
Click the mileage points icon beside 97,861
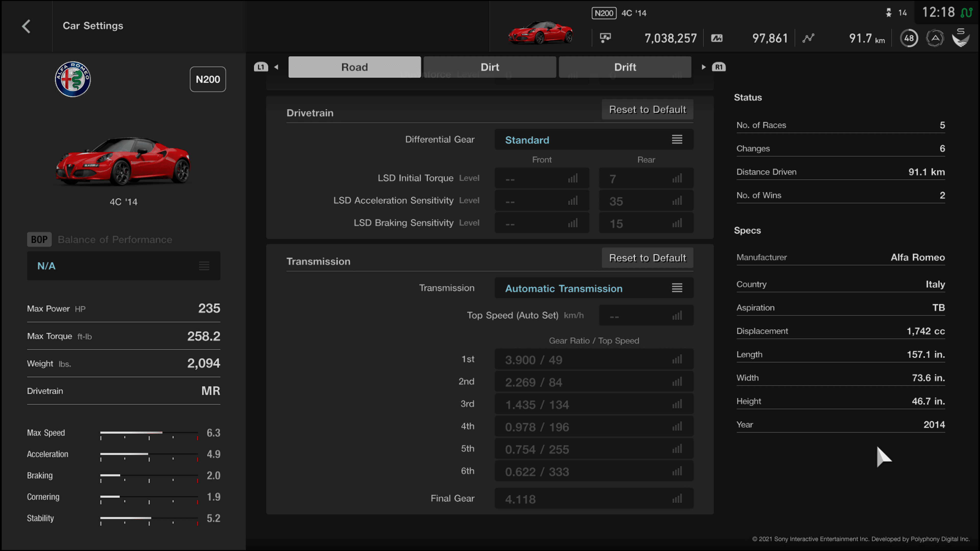pos(717,38)
